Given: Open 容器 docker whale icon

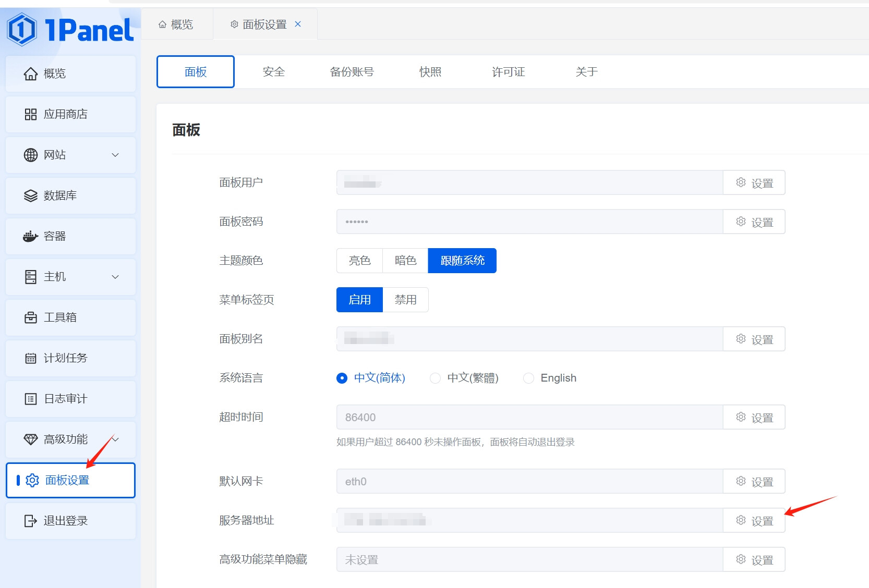Looking at the screenshot, I should [x=31, y=237].
